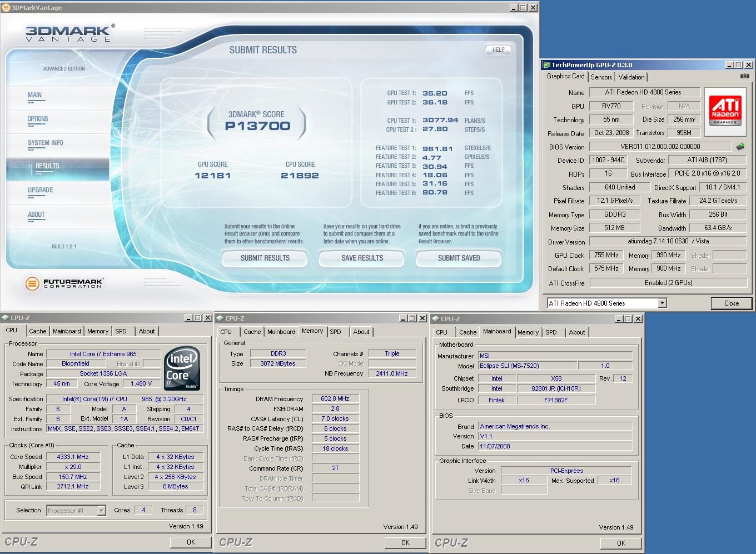Open SYSTEM INFO in 3DMark
The width and height of the screenshot is (756, 554).
46,143
